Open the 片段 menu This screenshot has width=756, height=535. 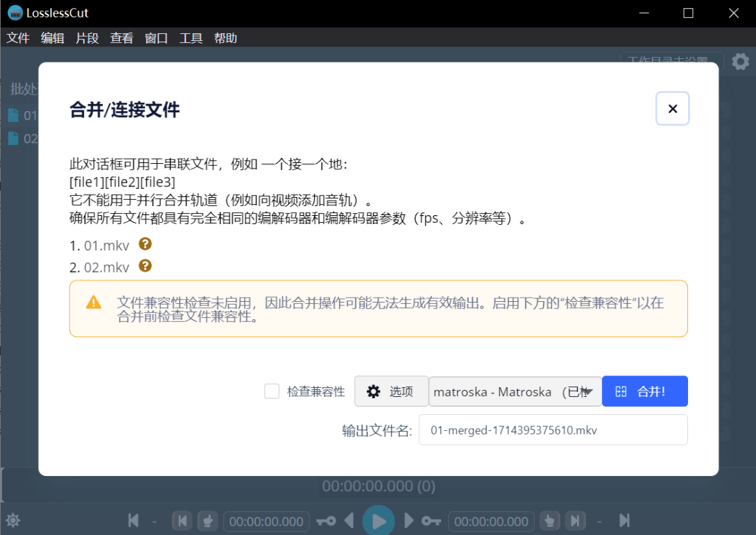pos(87,38)
